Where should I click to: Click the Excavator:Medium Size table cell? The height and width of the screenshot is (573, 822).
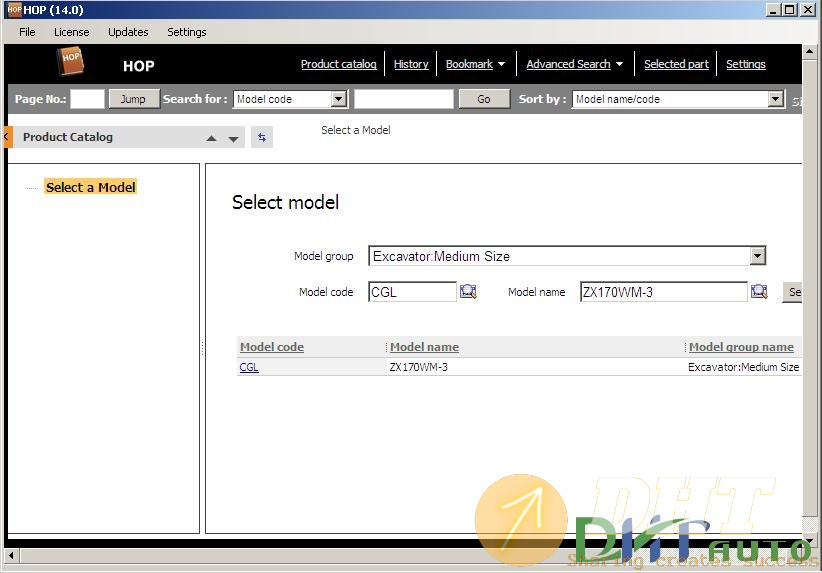point(743,367)
